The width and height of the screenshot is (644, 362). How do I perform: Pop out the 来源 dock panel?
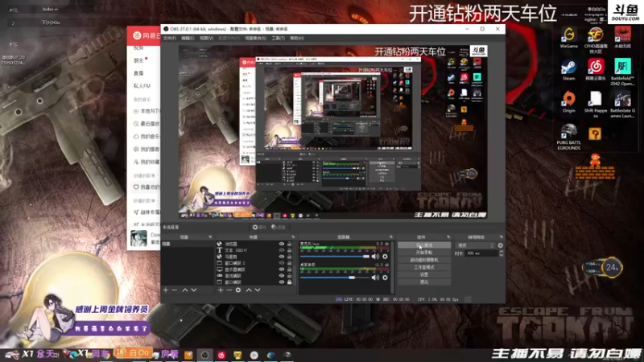click(x=293, y=237)
